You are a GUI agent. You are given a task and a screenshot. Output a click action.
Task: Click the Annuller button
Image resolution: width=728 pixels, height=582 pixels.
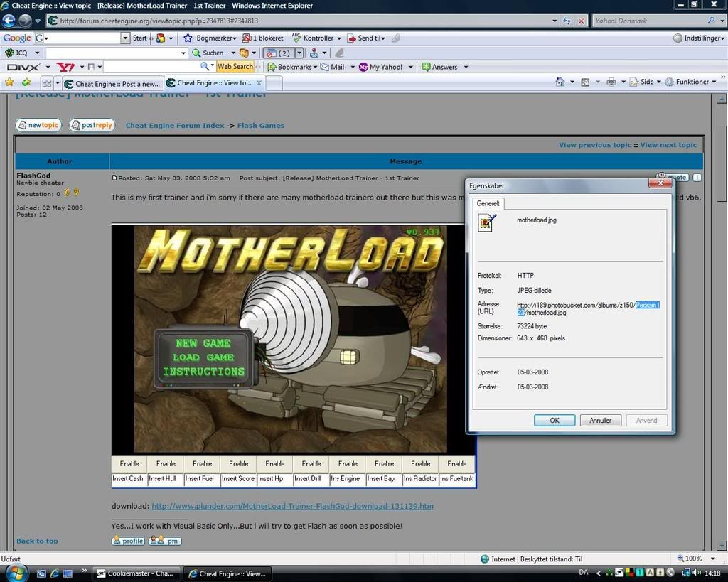tap(600, 420)
